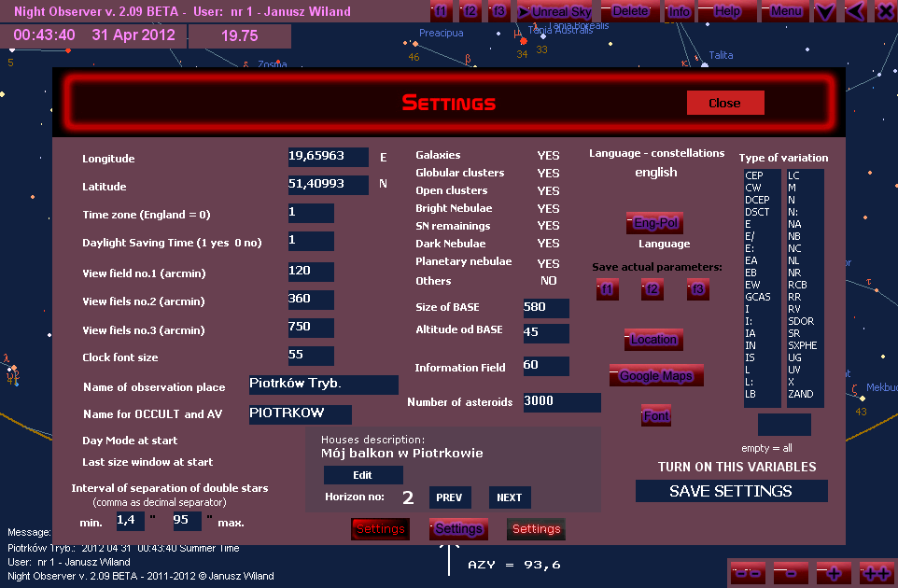Edit Number of asteroids field

(x=562, y=402)
